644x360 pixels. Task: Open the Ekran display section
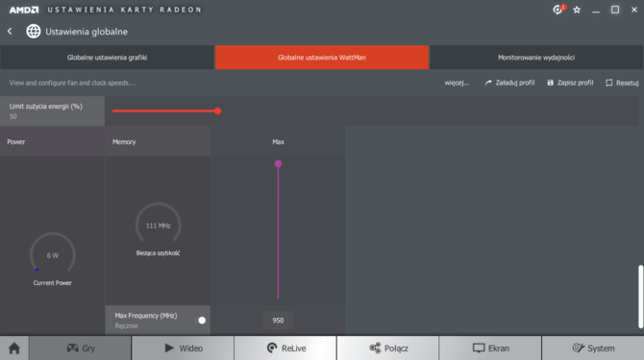490,348
